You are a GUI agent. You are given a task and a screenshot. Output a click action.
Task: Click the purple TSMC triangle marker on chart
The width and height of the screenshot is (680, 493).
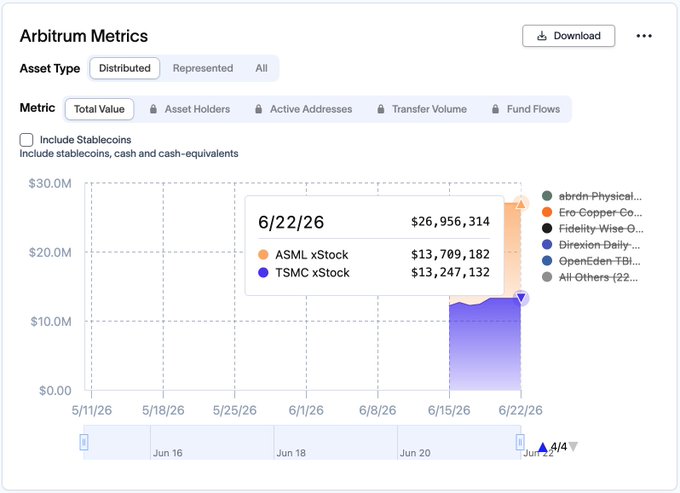[521, 298]
